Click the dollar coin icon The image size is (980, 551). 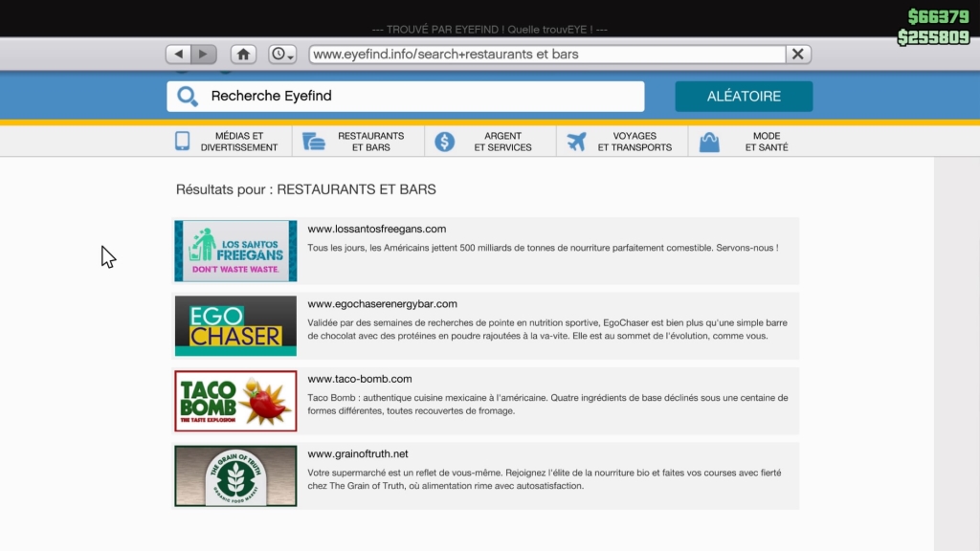click(444, 142)
